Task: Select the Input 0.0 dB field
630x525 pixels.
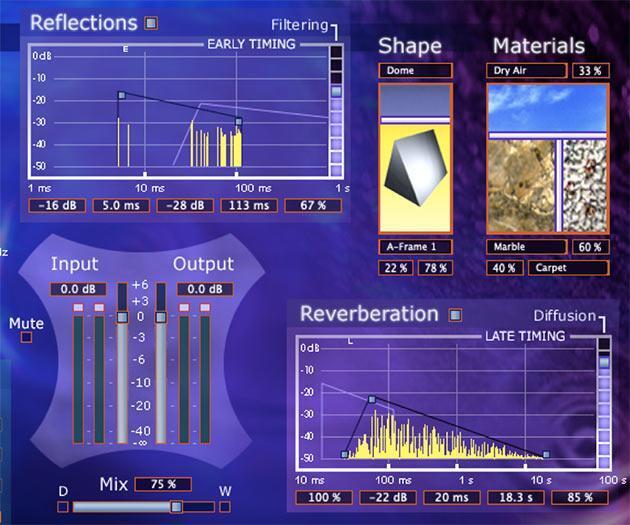Action: (78, 289)
